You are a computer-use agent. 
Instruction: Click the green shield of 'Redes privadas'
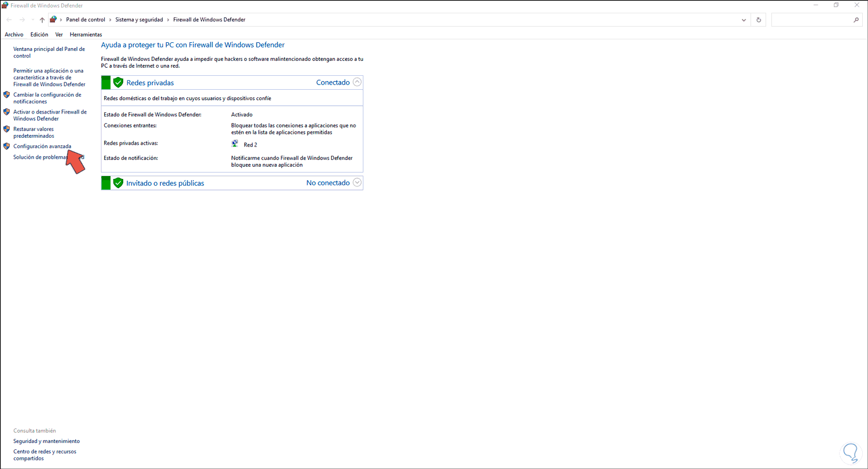tap(118, 82)
